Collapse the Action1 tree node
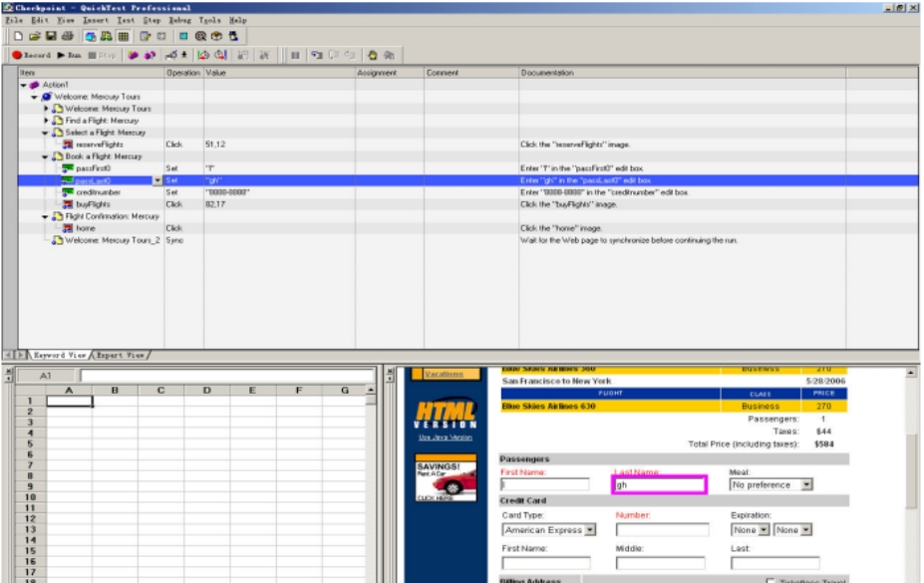Screen dimensions: 924x583 point(24,85)
